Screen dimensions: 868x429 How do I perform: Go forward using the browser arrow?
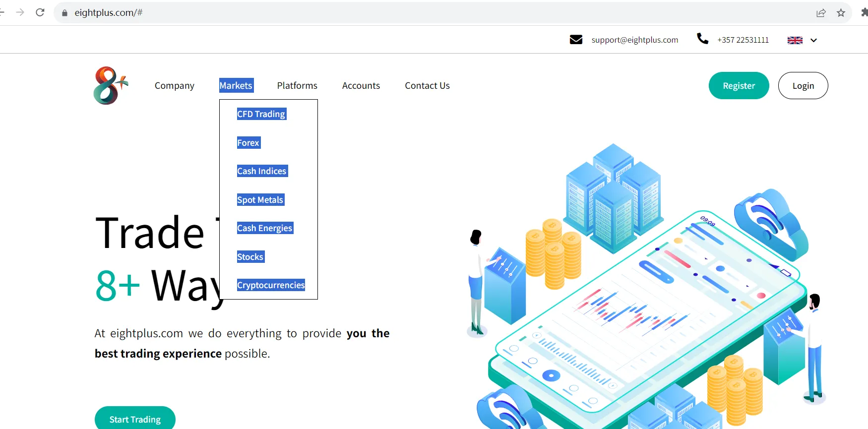[20, 12]
